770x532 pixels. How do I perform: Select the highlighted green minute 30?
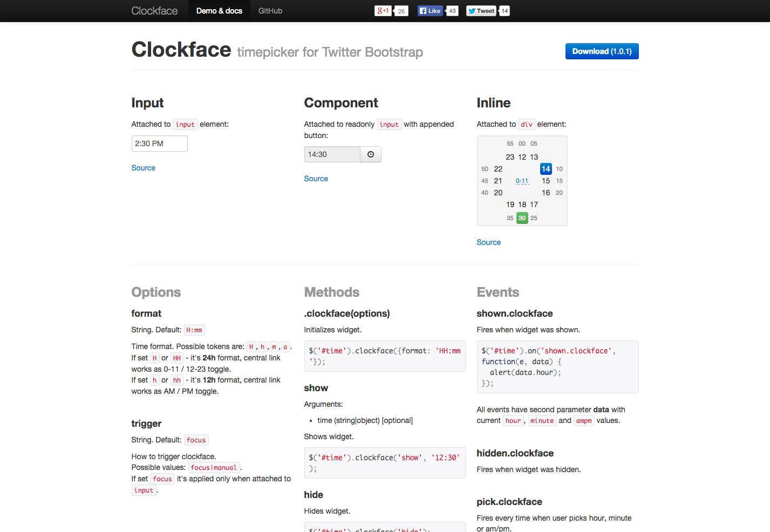point(522,218)
